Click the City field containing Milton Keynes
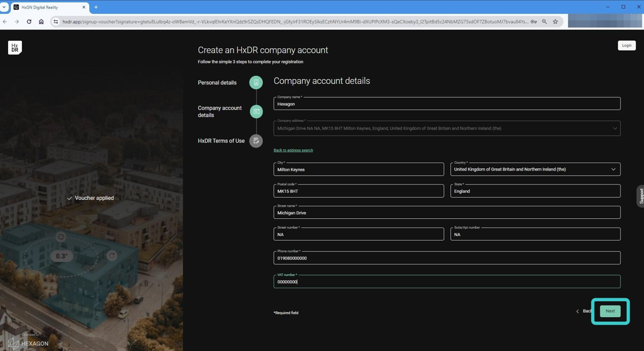 (359, 169)
